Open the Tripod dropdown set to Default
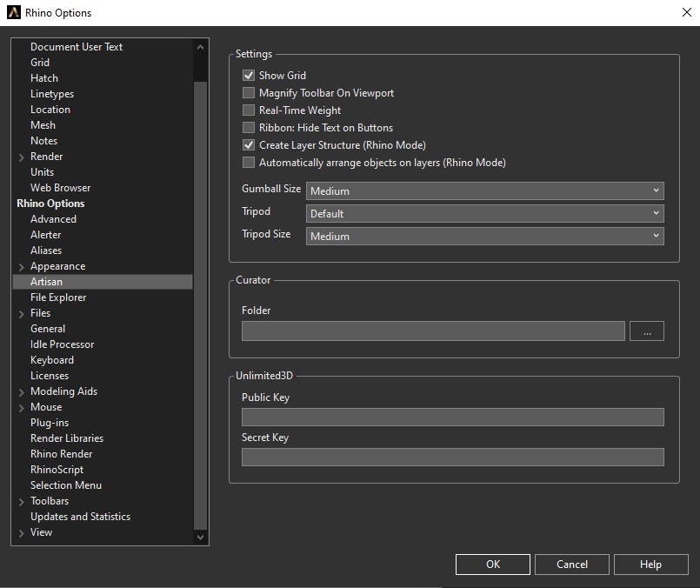Viewport: 700px width, 588px height. coord(485,213)
